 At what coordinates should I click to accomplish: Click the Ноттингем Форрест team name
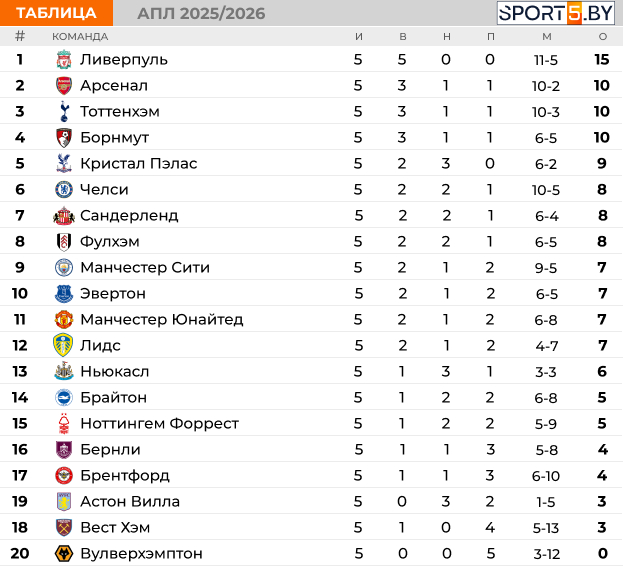(159, 423)
